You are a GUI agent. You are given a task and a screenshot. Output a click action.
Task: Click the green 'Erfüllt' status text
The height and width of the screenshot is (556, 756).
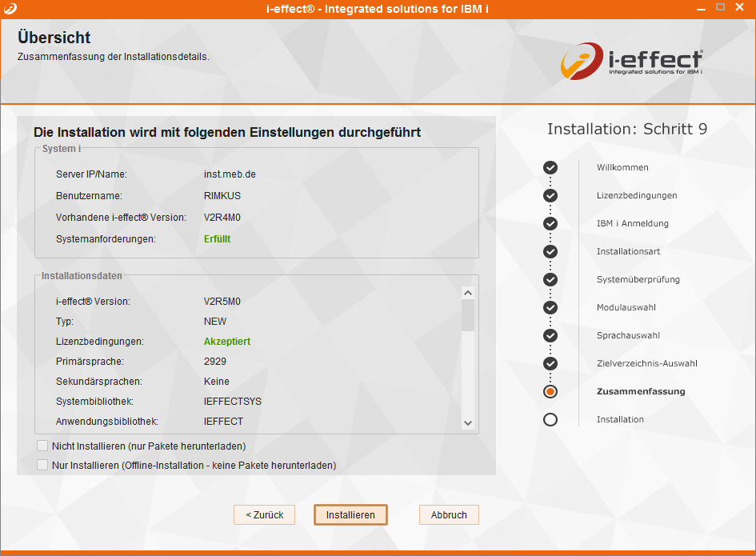coord(217,239)
